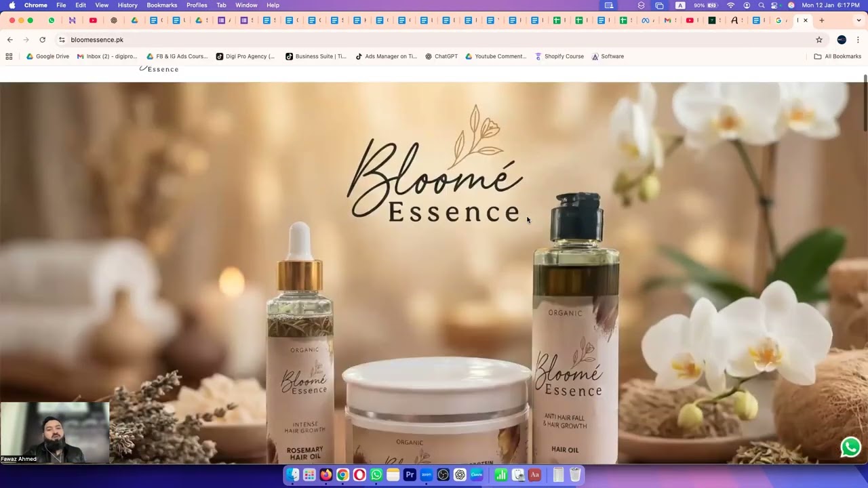The image size is (868, 488).
Task: Open Control Center in menu bar
Action: coord(774,5)
